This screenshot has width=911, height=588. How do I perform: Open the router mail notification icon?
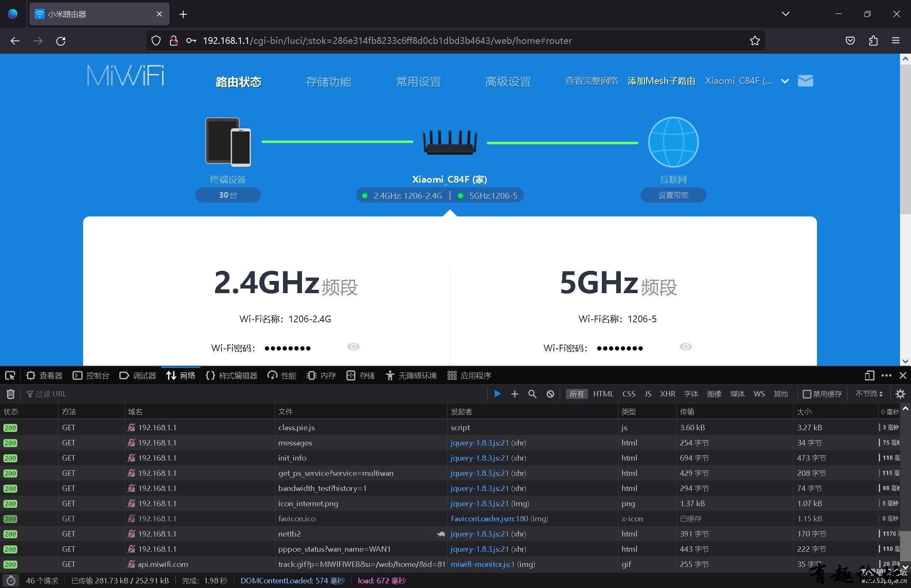806,81
